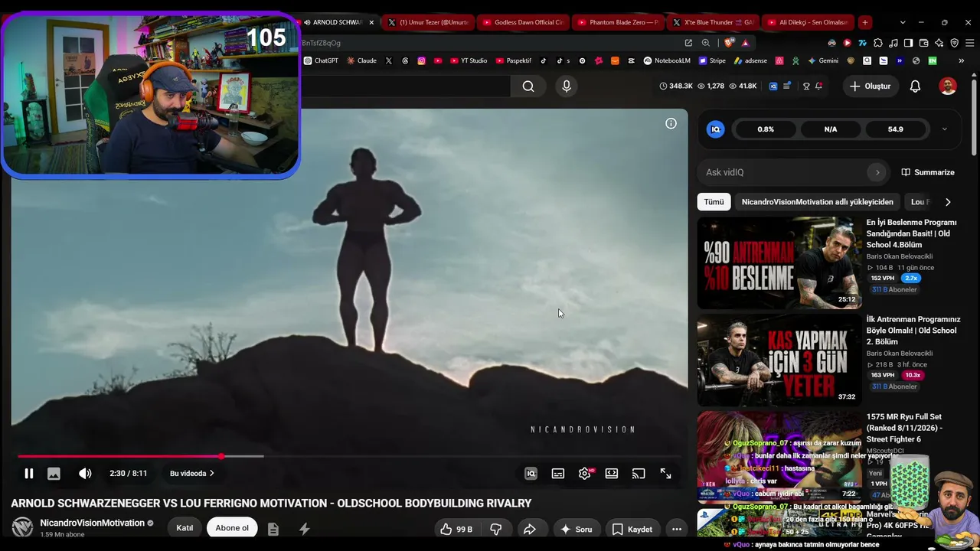Click the red scrubber handle on the timeline

221,457
